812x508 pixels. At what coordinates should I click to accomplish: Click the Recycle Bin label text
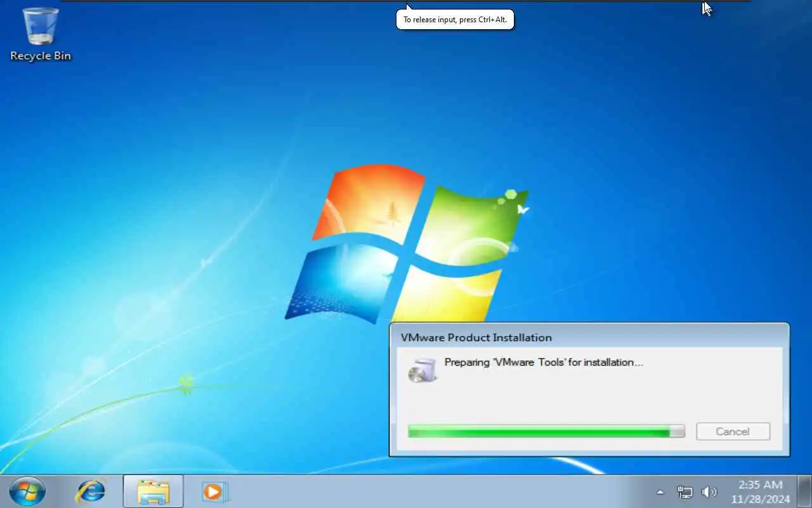coord(41,56)
